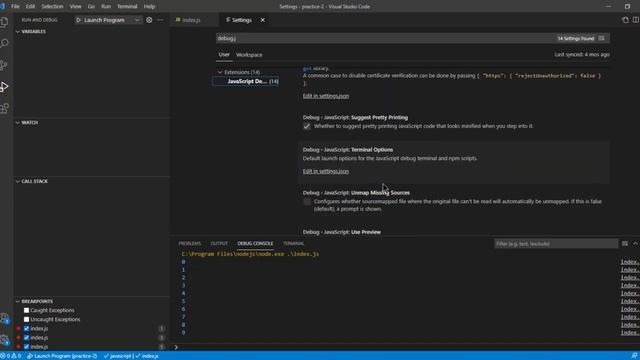Open launch.json with gear icon
The width and height of the screenshot is (640, 360).
tap(149, 20)
